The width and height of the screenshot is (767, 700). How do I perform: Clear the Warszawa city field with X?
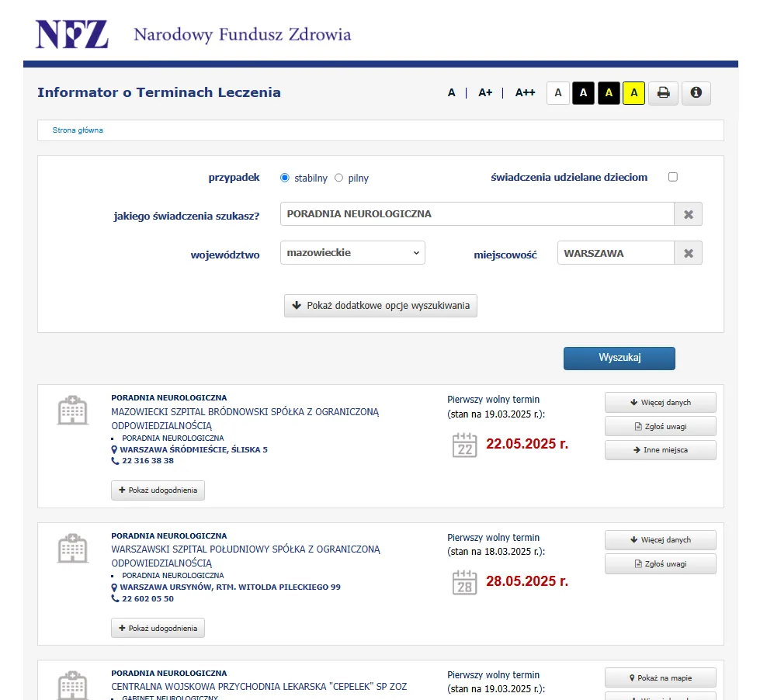tap(688, 253)
